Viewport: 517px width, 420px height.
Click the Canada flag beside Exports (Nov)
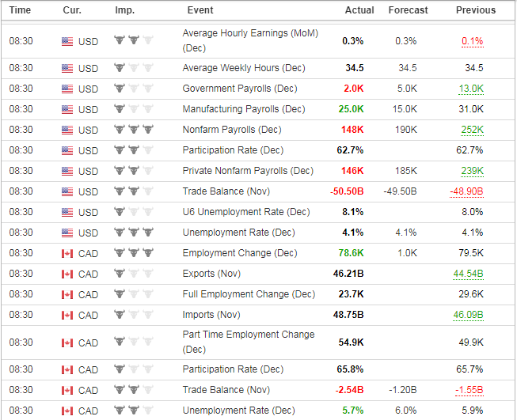coord(67,274)
